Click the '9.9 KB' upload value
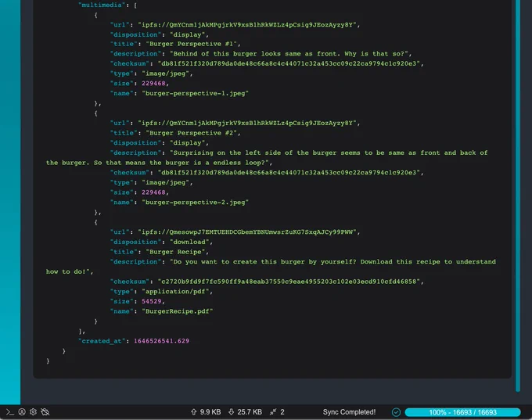The image size is (532, 420). 210,412
